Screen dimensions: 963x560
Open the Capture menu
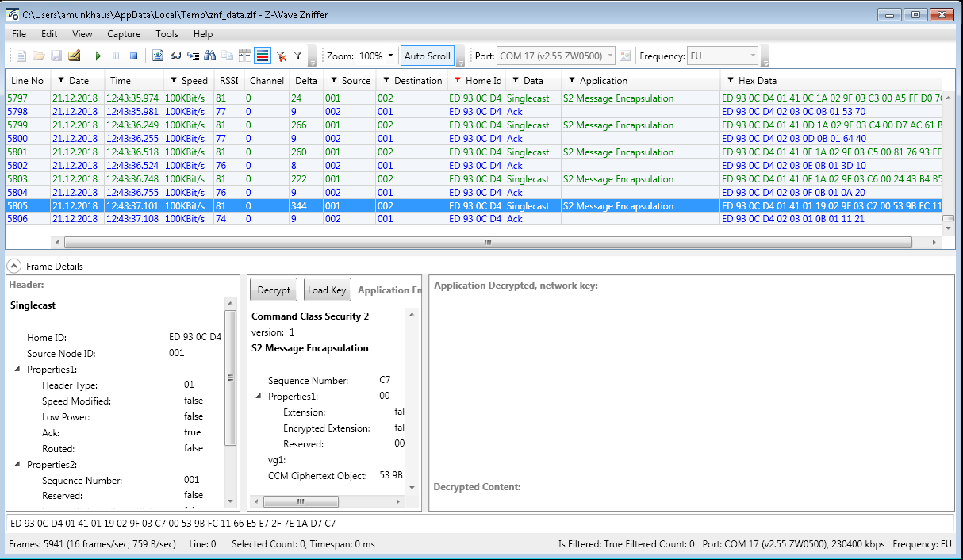pyautogui.click(x=124, y=34)
